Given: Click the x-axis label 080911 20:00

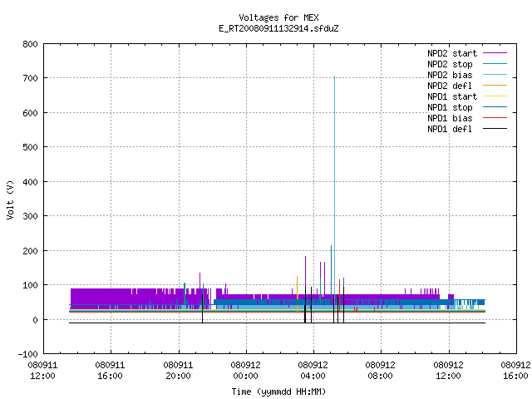Looking at the screenshot, I should point(178,371).
